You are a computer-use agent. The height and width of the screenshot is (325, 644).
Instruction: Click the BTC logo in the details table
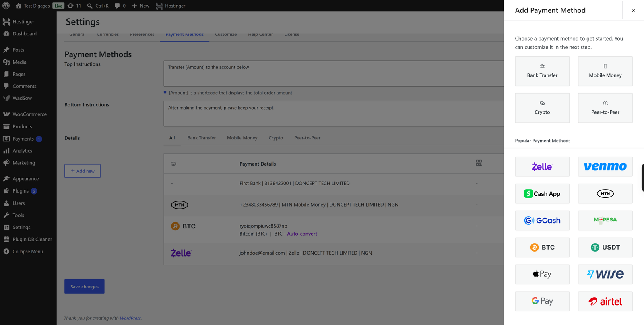pyautogui.click(x=183, y=226)
